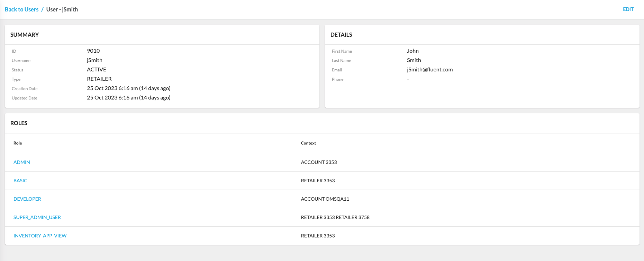Click the Role column header
644x261 pixels.
(x=18, y=143)
